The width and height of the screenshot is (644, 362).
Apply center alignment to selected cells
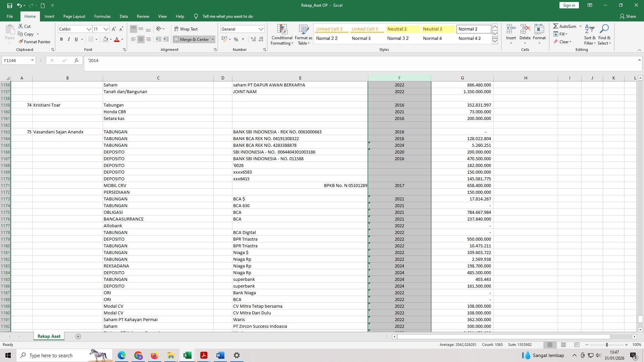click(x=141, y=39)
